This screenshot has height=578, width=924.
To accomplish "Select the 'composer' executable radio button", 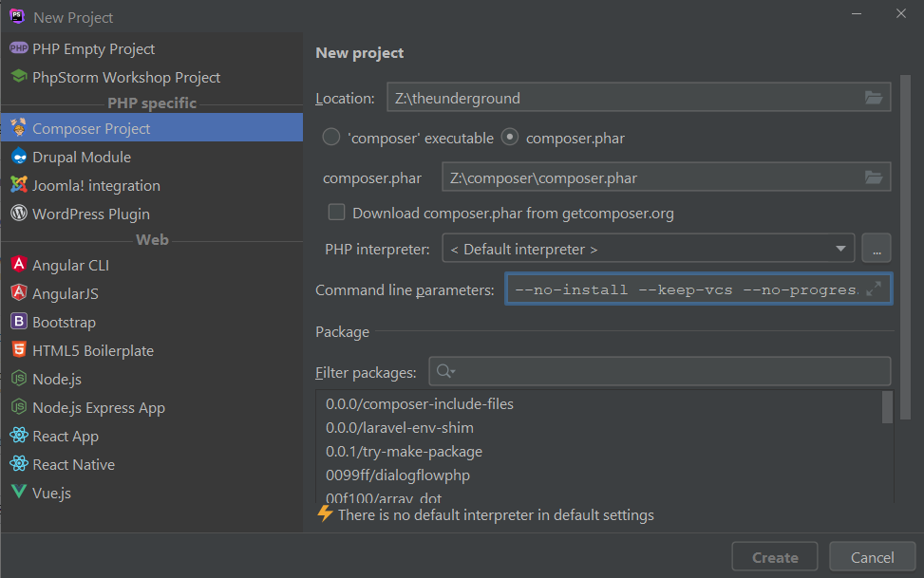I will pyautogui.click(x=331, y=138).
